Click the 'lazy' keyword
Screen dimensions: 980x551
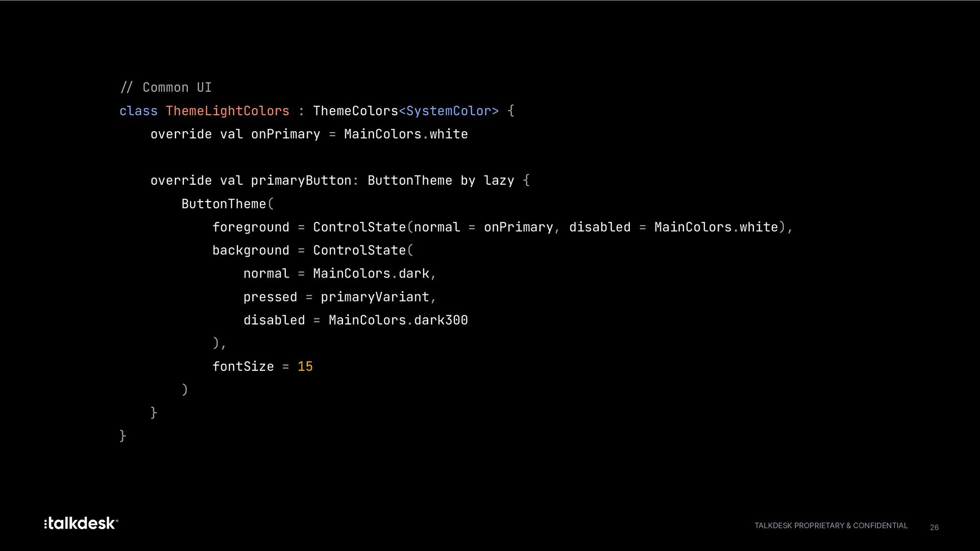499,181
